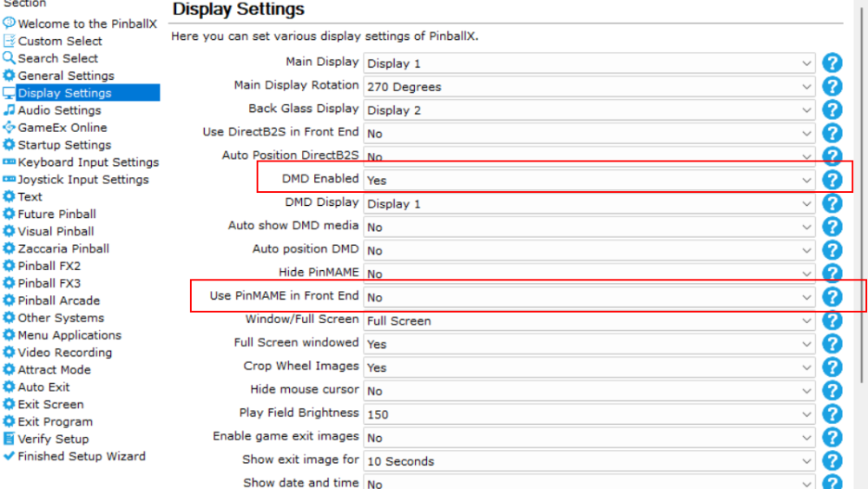Select Video Recording section
Image resolution: width=868 pixels, height=489 pixels.
[65, 353]
